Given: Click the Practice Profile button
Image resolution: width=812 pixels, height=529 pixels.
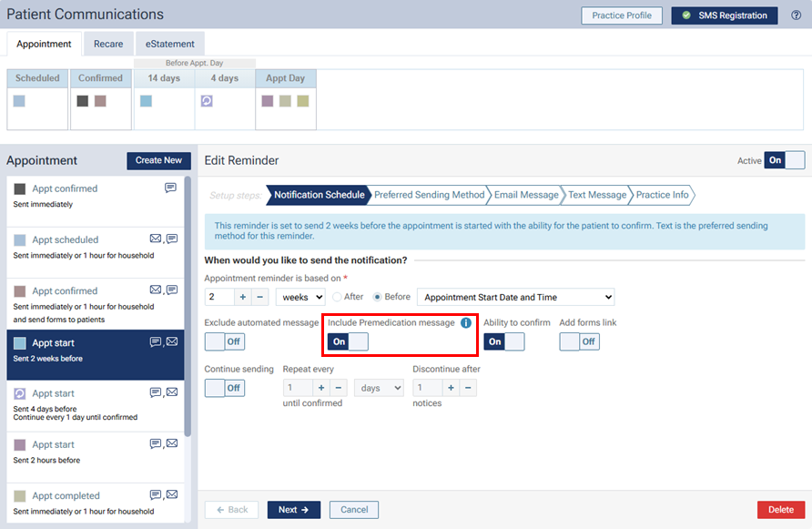Looking at the screenshot, I should (622, 15).
